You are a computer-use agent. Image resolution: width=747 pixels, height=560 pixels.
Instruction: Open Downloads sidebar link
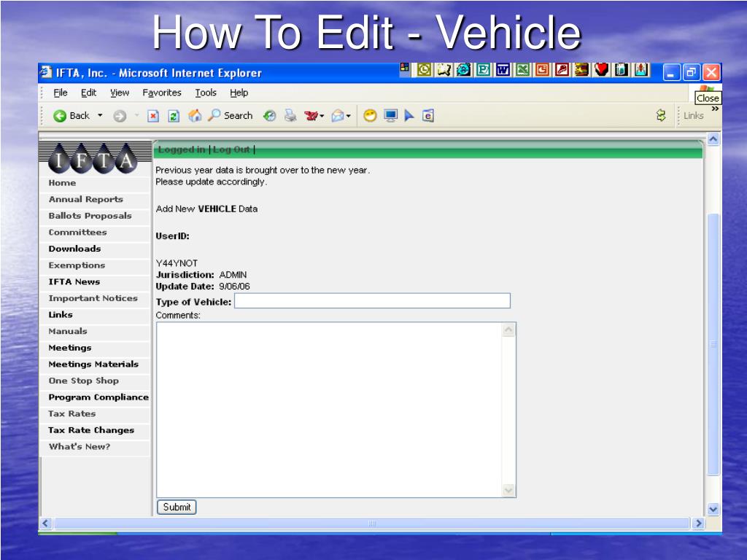(x=75, y=249)
